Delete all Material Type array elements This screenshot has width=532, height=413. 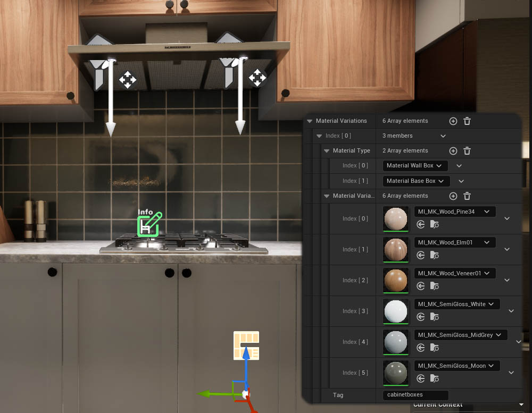467,151
